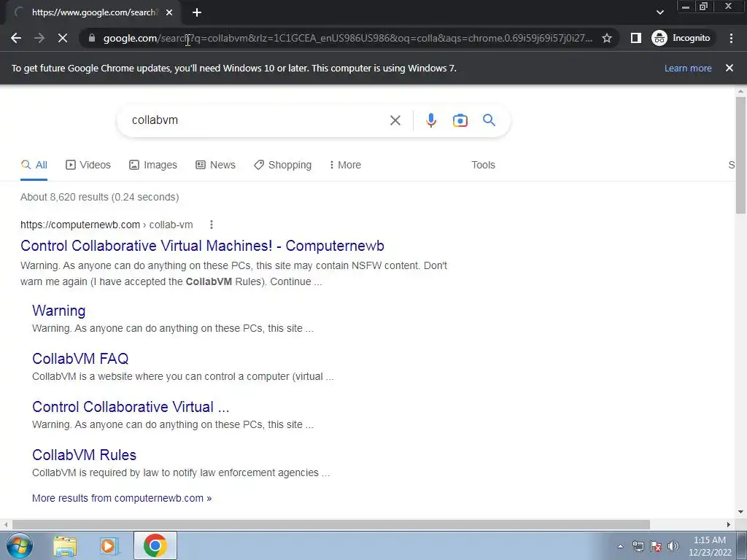This screenshot has height=560, width=747.
Task: Open the taskbar clock showing 1:15 AM
Action: (710, 546)
